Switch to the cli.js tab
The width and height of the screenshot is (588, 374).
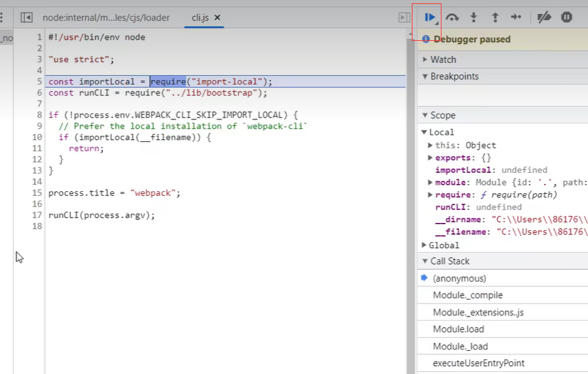[200, 17]
